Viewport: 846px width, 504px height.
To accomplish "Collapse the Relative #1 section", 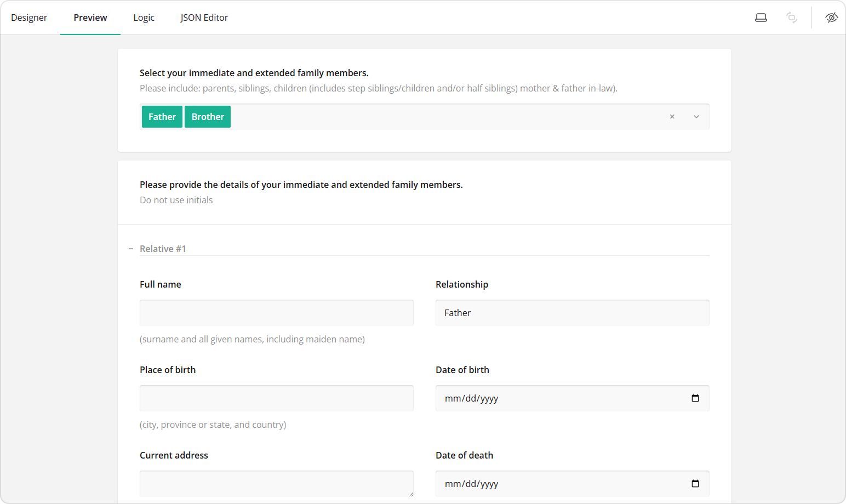I will [x=130, y=248].
